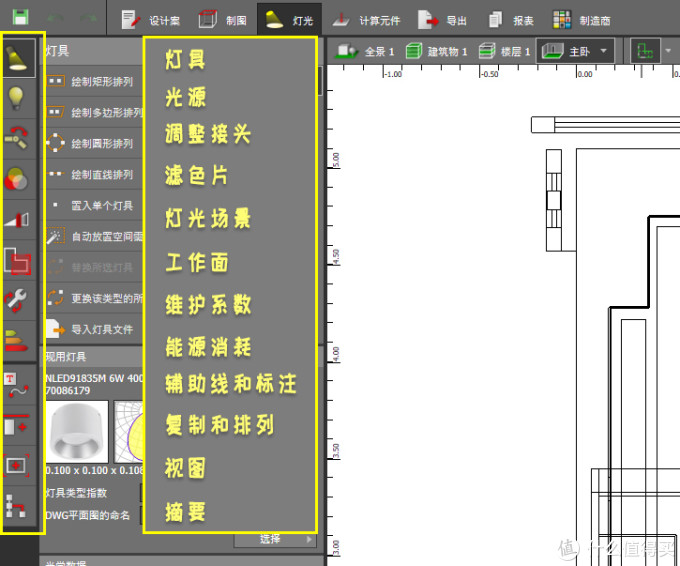The width and height of the screenshot is (680, 566).
Task: Open the Copy and Arrange (复制和排列) tool
Action: click(x=19, y=427)
